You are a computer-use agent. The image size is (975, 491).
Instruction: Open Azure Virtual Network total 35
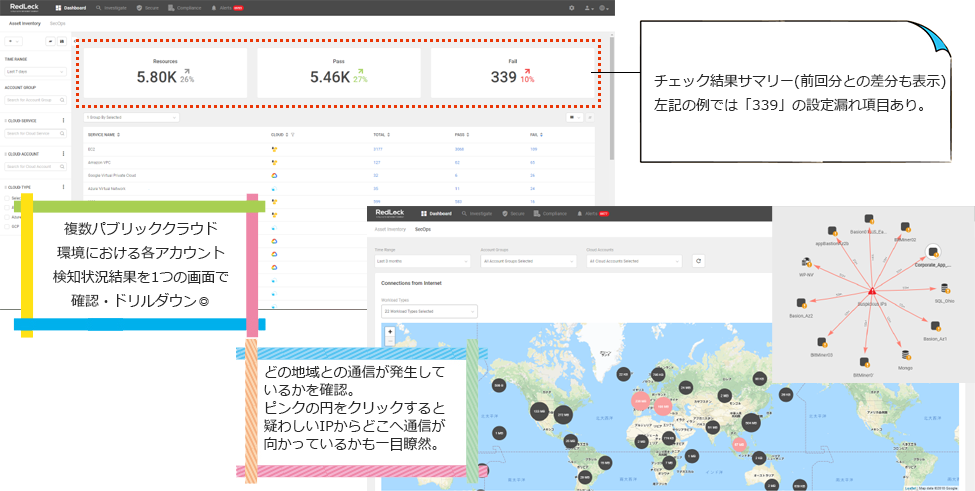click(376, 188)
